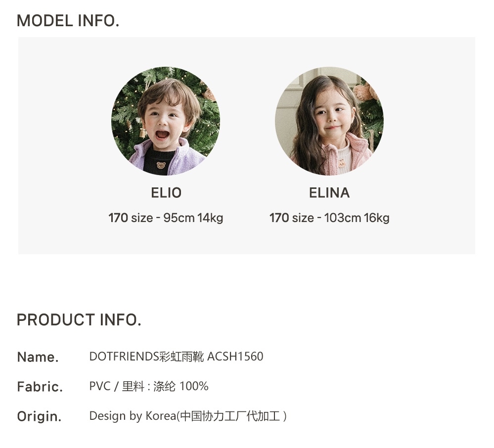Screen dimensions: 494x448
Task: Click the PRODUCT INFO. heading
Action: click(79, 320)
